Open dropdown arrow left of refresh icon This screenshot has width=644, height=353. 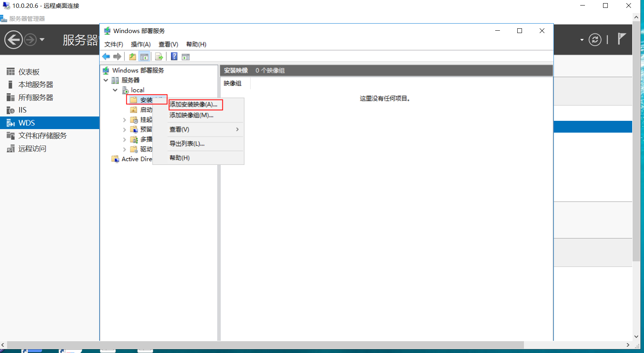582,40
